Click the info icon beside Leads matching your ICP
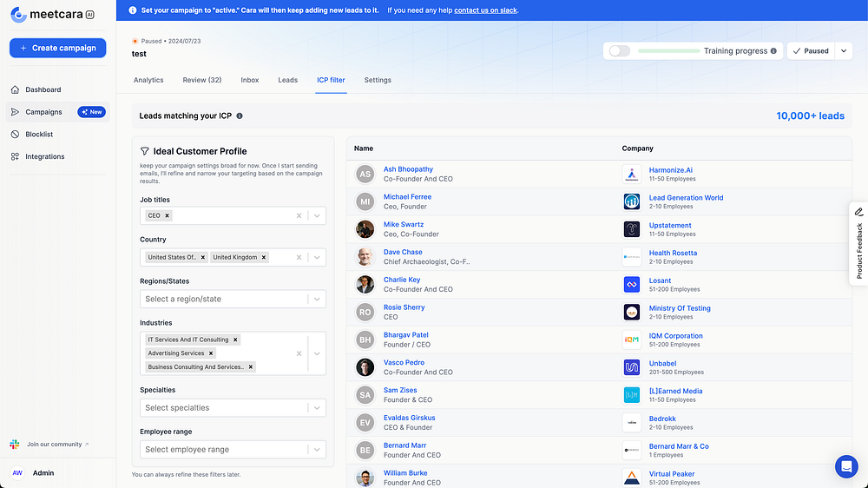 pyautogui.click(x=240, y=115)
